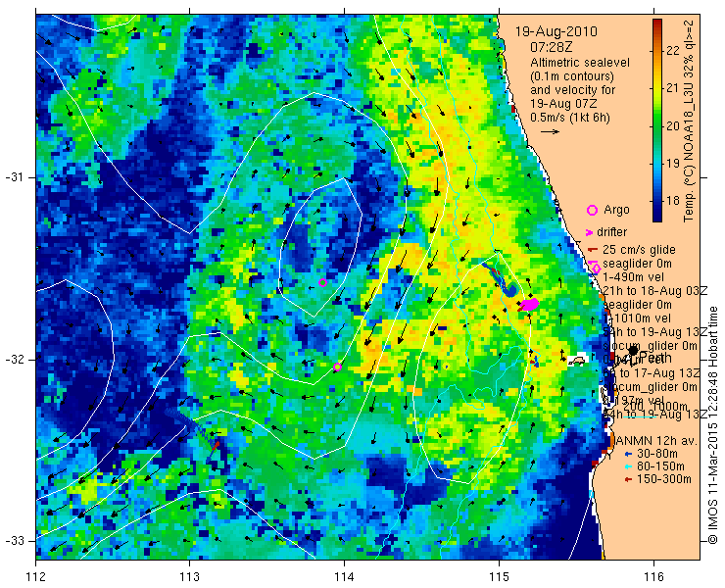
Task: Click the colorbar tick label 18
Action: point(672,201)
